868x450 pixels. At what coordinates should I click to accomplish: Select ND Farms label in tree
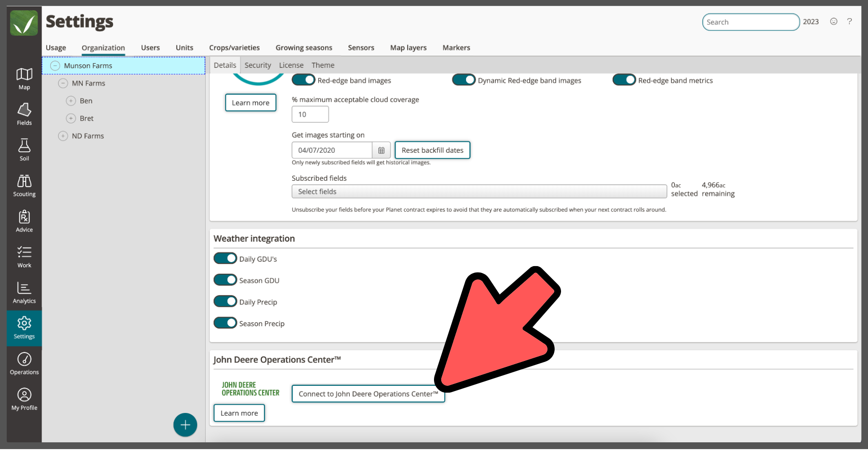pyautogui.click(x=88, y=136)
